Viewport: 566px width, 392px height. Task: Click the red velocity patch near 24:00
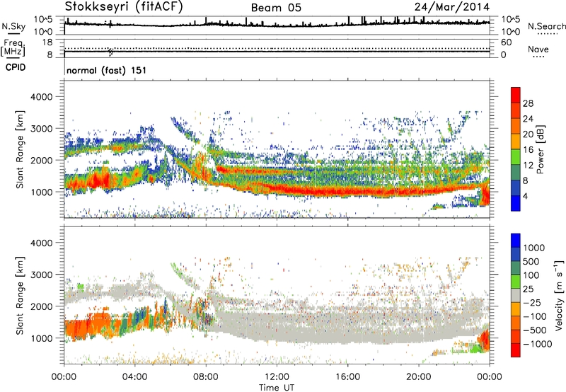click(485, 340)
